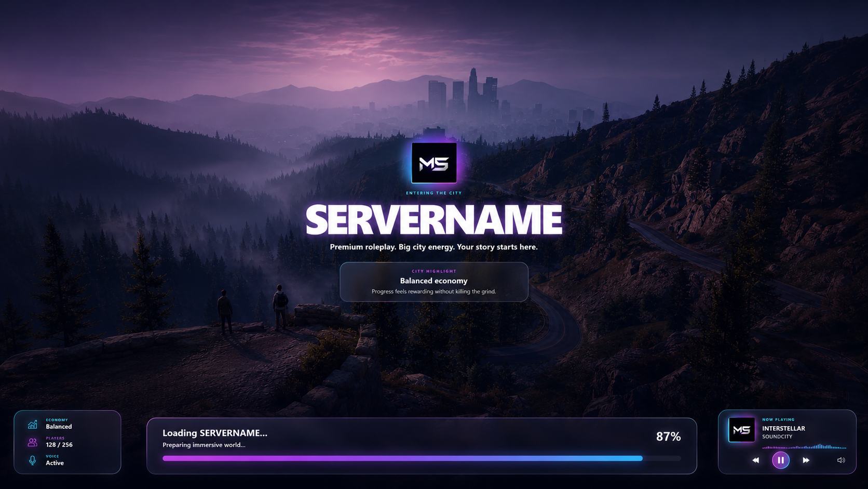This screenshot has height=489, width=868.
Task: Skip to the previous track
Action: tap(755, 460)
